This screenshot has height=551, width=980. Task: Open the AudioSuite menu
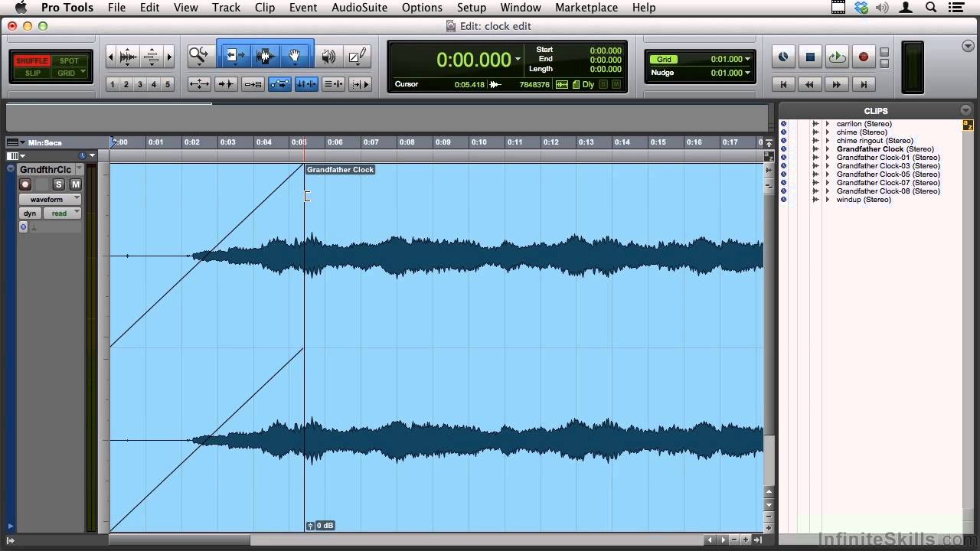[360, 8]
